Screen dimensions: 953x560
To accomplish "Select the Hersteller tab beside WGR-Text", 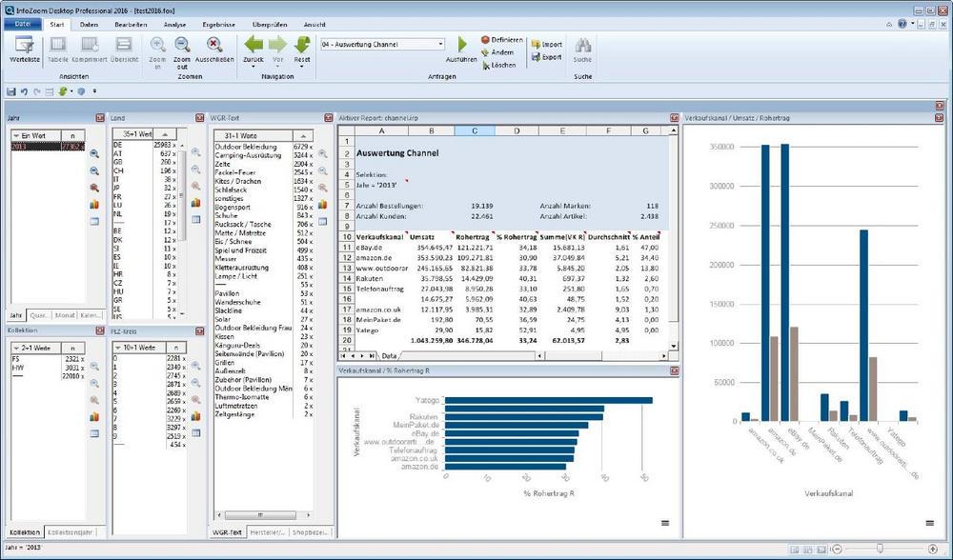I will click(268, 532).
